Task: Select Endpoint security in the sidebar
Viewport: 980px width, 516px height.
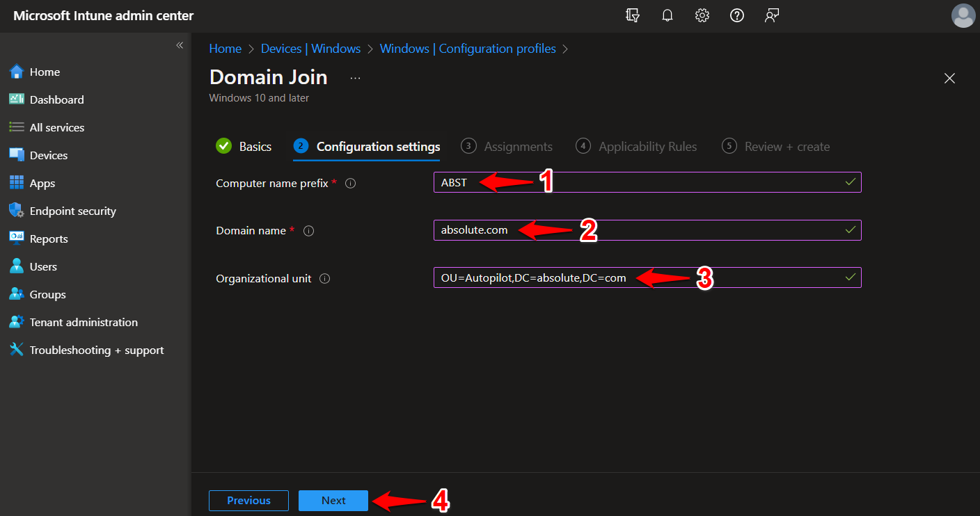Action: pos(73,210)
